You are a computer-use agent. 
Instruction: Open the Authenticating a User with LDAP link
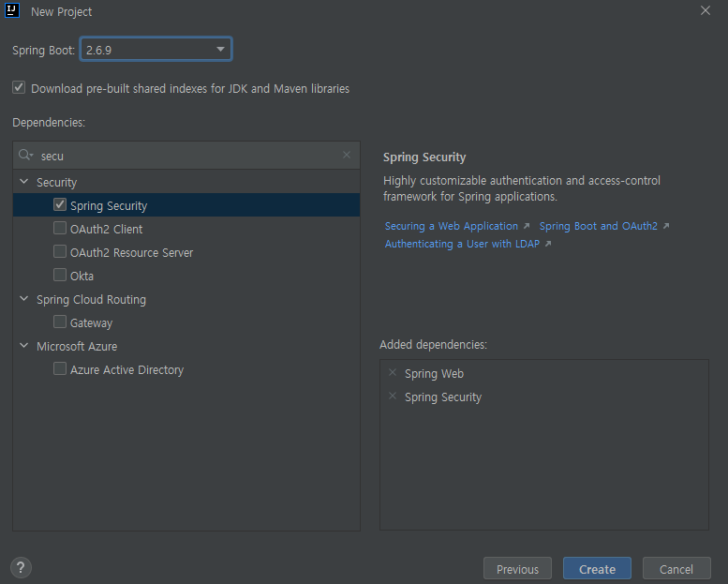pyautogui.click(x=462, y=244)
